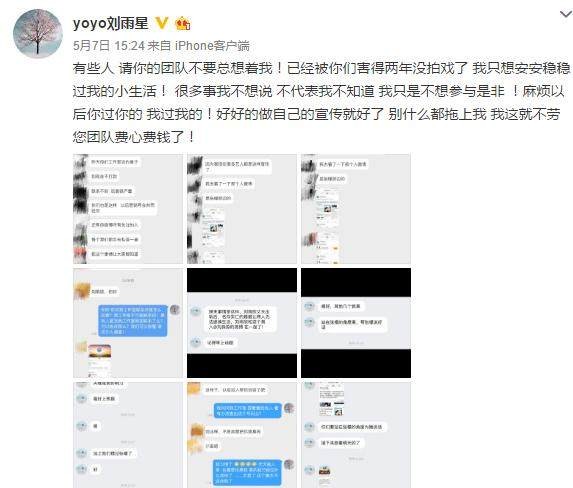
Task: Open right middle-row thumbnail with black bars
Action: (x=356, y=323)
